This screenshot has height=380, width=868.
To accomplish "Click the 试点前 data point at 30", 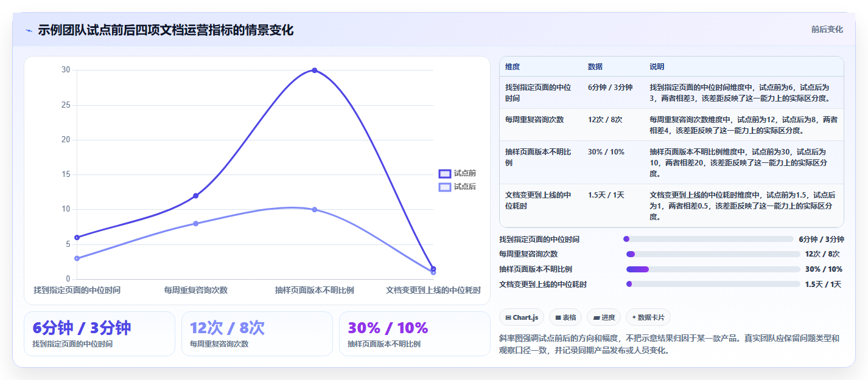I will pos(315,70).
